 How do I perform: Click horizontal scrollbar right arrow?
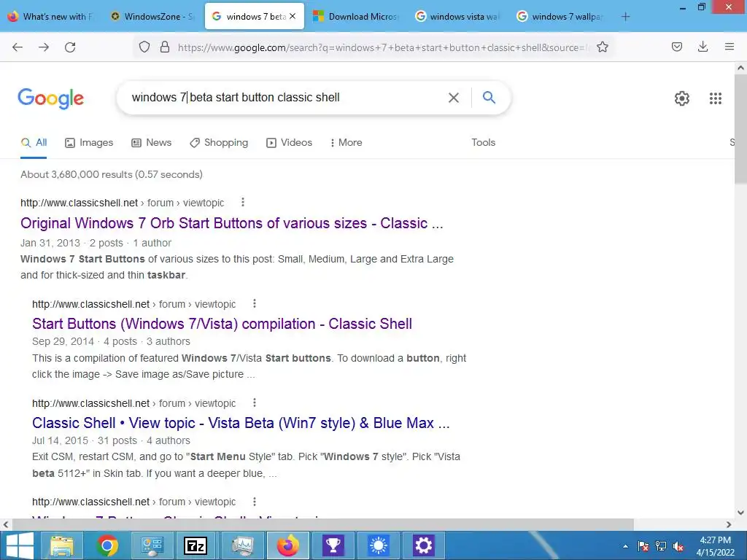[x=729, y=524]
